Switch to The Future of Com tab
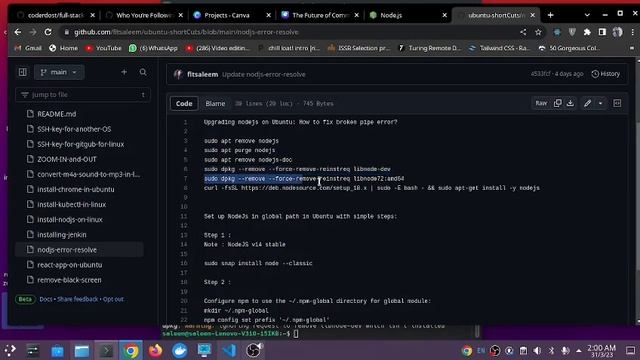Image resolution: width=640 pixels, height=360 pixels. (x=320, y=15)
